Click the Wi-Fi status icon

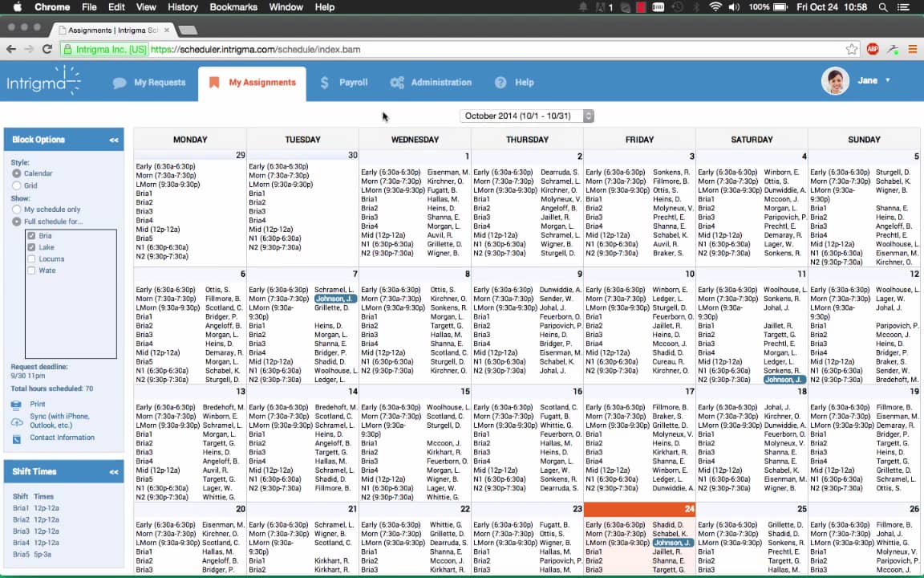pos(715,7)
